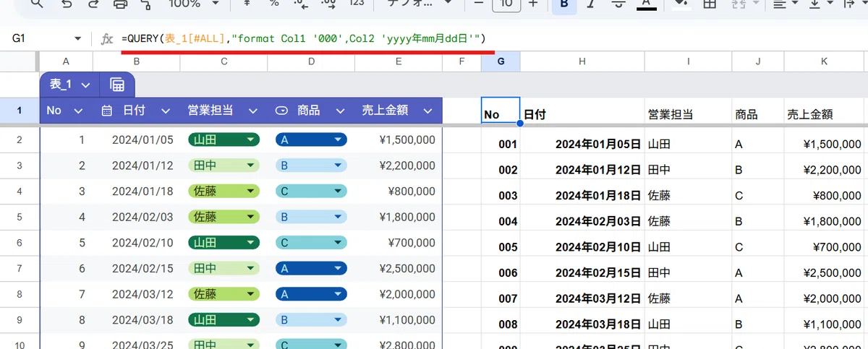The image size is (868, 349).
Task: Open the 営業担当 column header dropdown
Action: (x=252, y=111)
